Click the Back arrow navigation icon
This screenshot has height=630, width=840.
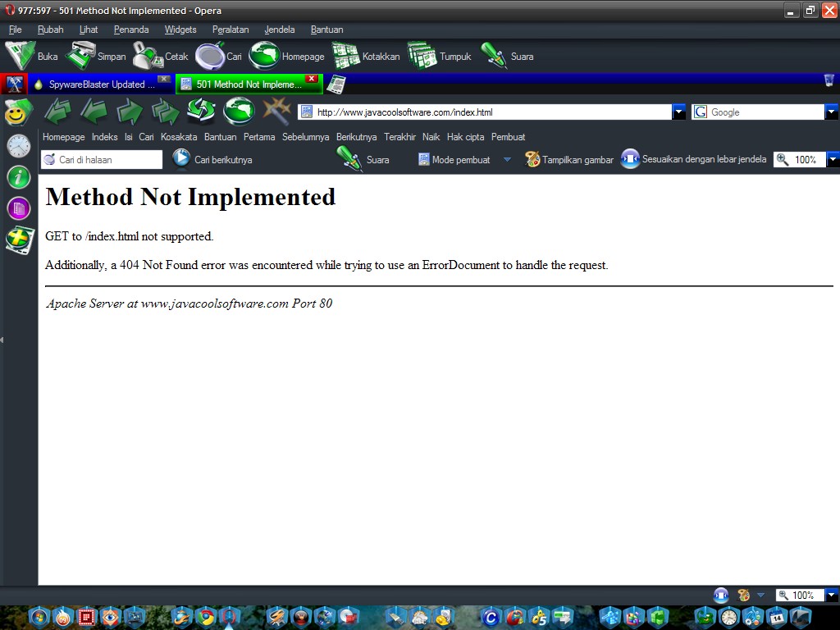click(94, 112)
